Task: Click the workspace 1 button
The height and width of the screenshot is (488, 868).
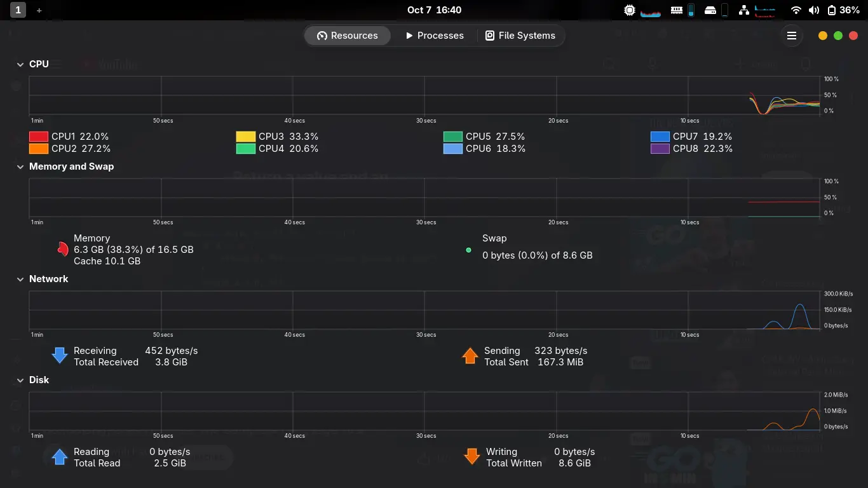Action: (x=18, y=10)
